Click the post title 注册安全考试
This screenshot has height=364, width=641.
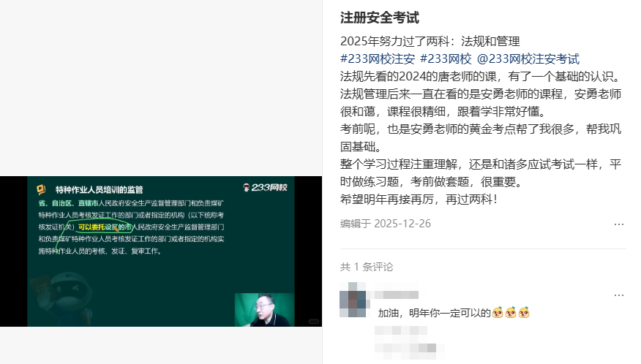(x=379, y=18)
